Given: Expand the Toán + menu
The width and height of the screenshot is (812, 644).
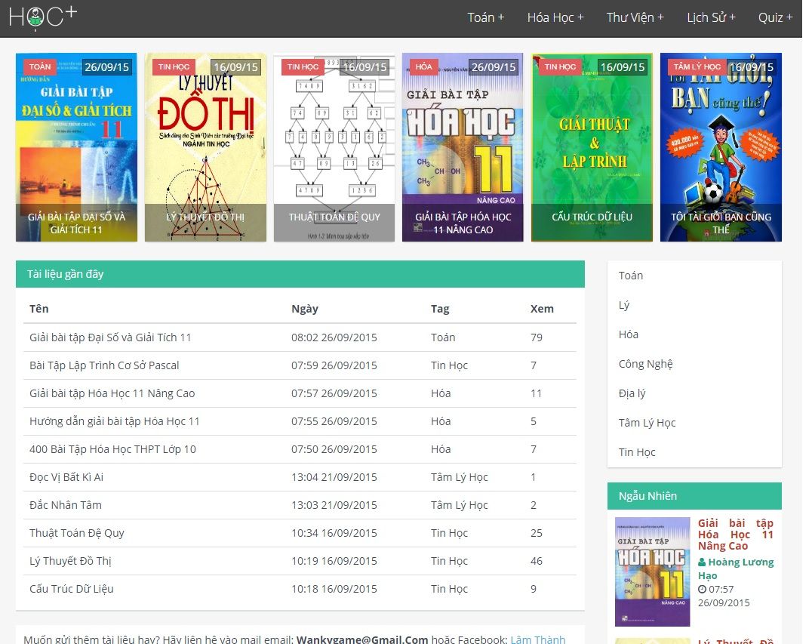Looking at the screenshot, I should click(485, 17).
